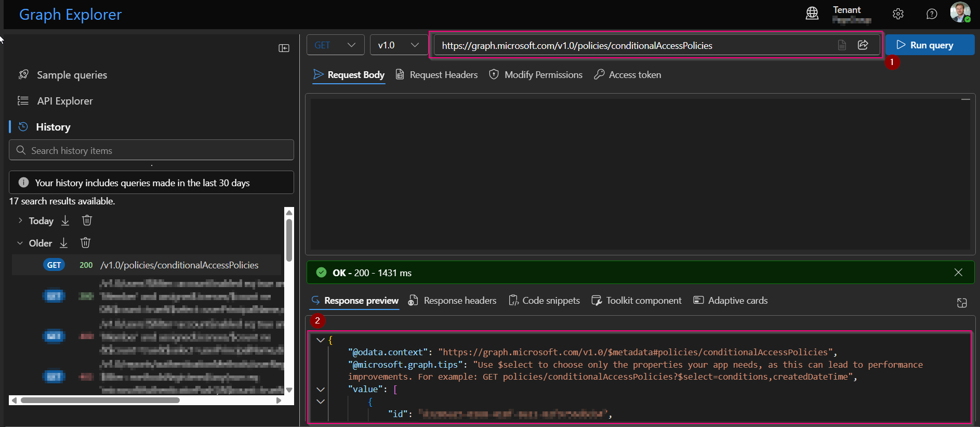Copy the query URL with the document icon
The image size is (980, 427).
click(842, 45)
